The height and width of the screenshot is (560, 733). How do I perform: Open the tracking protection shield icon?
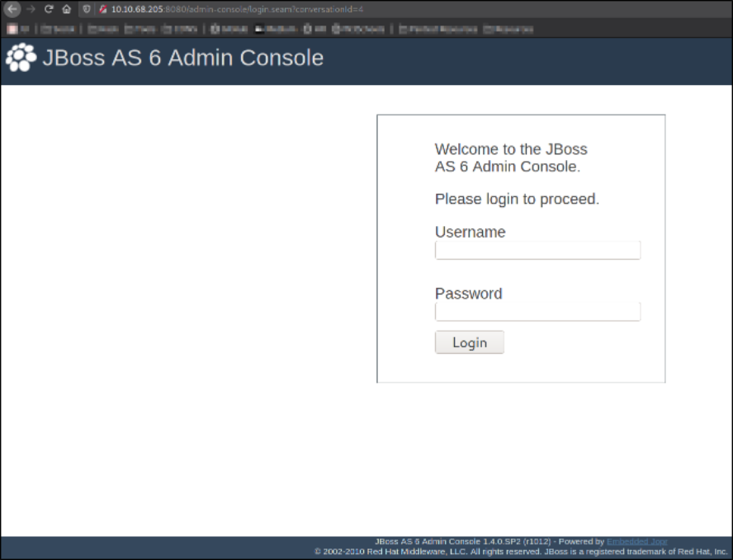(x=87, y=9)
